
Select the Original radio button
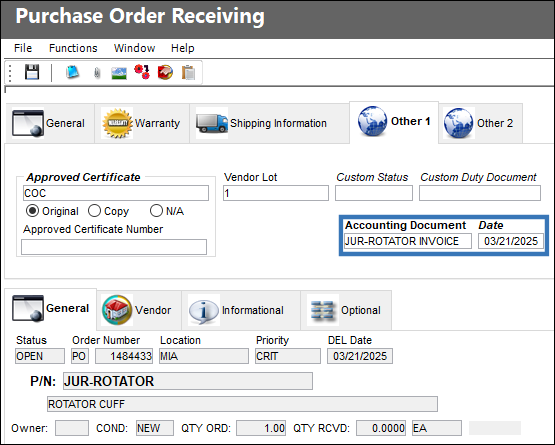(32, 211)
